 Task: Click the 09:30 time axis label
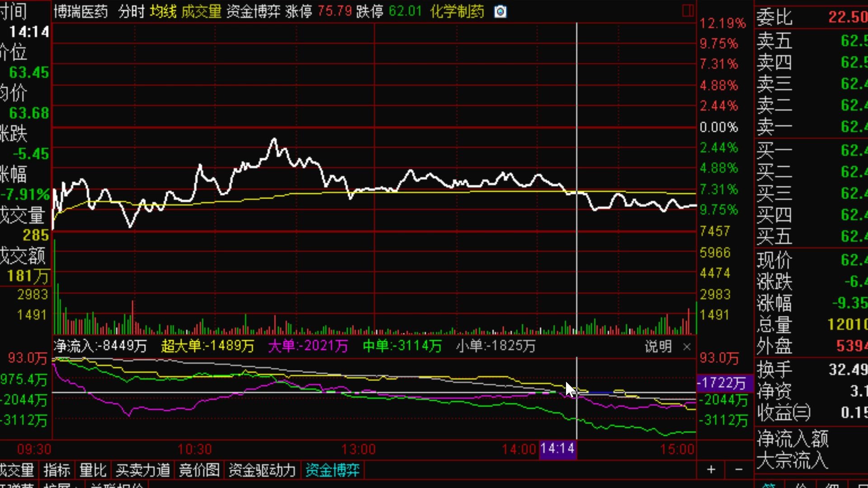click(34, 450)
